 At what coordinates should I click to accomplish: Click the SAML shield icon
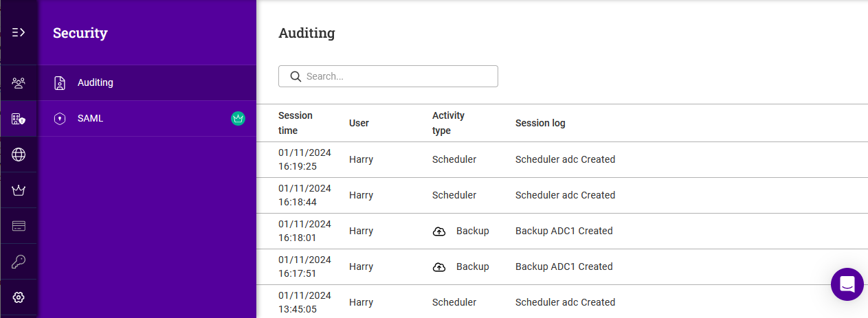click(60, 119)
